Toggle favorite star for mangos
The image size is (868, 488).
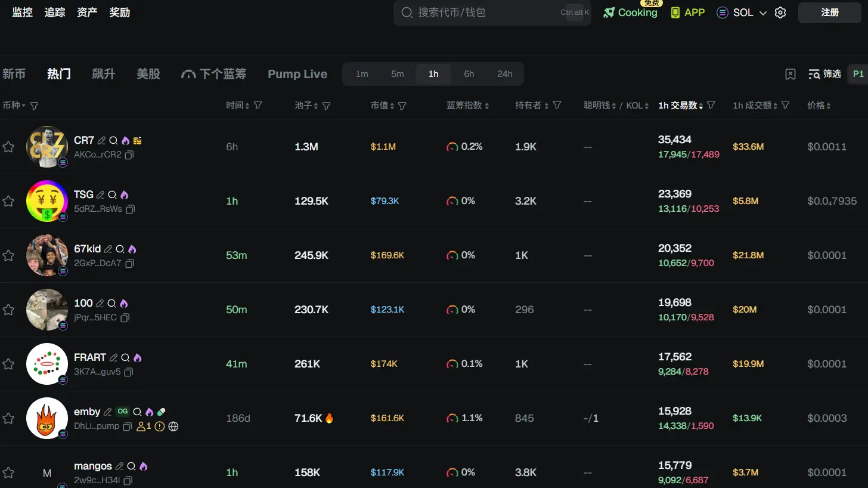point(8,472)
